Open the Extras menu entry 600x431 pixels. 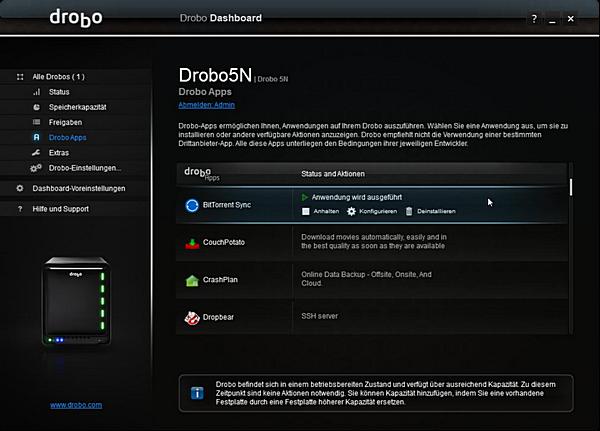click(59, 153)
